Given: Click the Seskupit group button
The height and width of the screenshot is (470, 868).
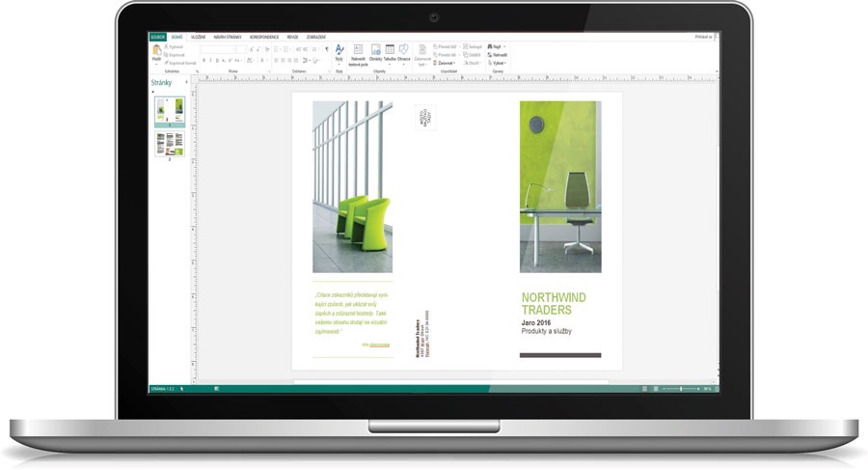Looking at the screenshot, I should tap(473, 47).
